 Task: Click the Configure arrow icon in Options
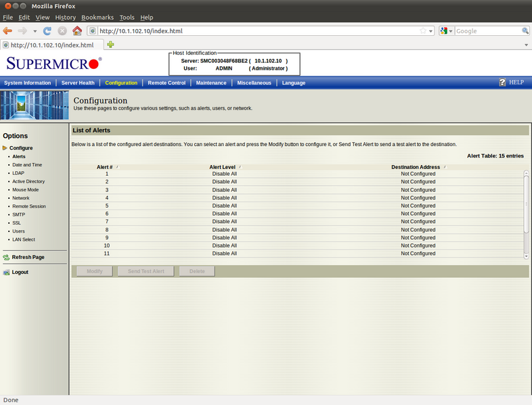point(5,148)
